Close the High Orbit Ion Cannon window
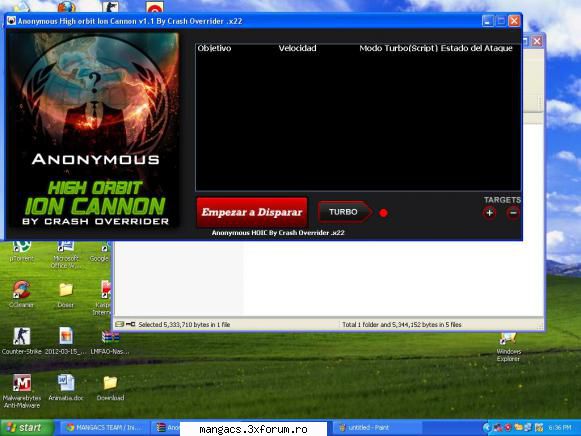 [514, 21]
